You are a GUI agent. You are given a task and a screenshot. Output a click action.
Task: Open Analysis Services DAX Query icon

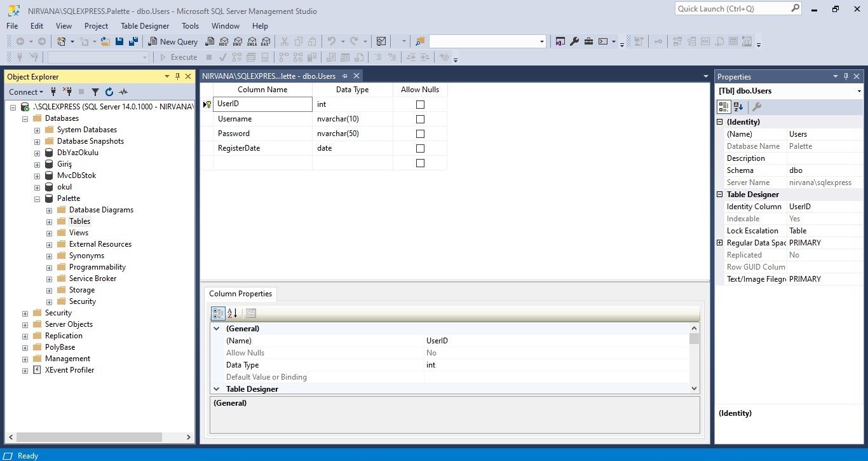(266, 41)
